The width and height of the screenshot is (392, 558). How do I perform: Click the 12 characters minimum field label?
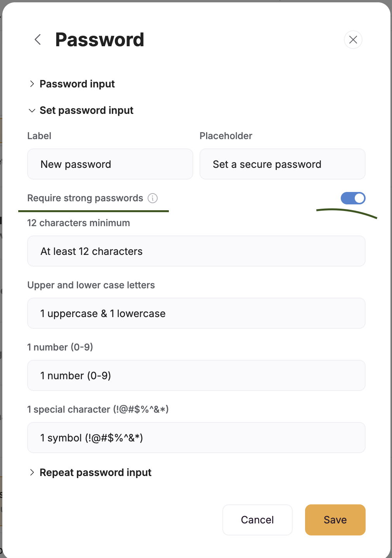pos(78,223)
